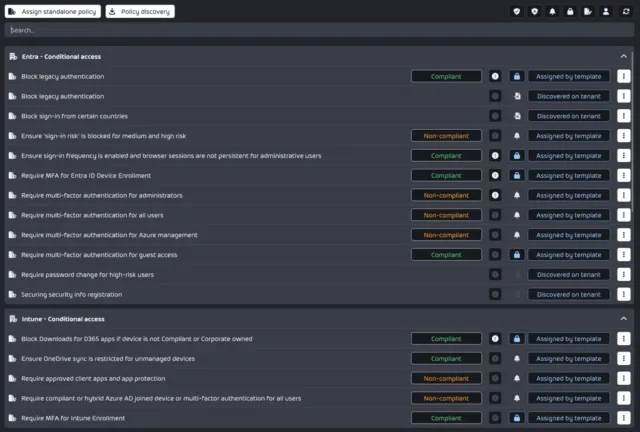The image size is (640, 432).
Task: Open three-dot menu for Require multi-factor authentication for guest access
Action: tap(623, 255)
